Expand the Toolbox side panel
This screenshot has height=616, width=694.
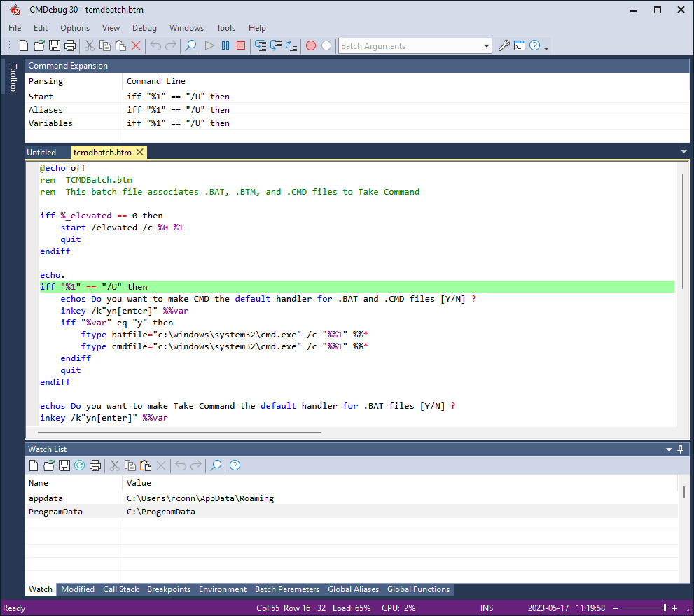tap(13, 78)
